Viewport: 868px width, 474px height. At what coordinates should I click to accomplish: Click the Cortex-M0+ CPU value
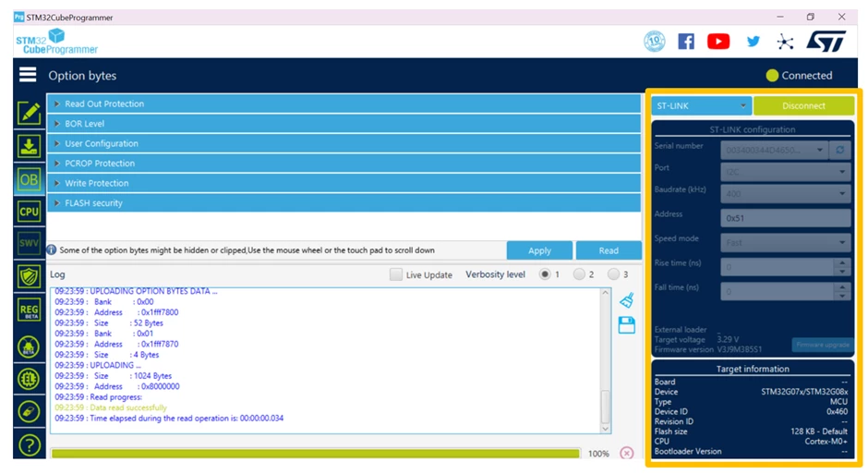(x=826, y=442)
